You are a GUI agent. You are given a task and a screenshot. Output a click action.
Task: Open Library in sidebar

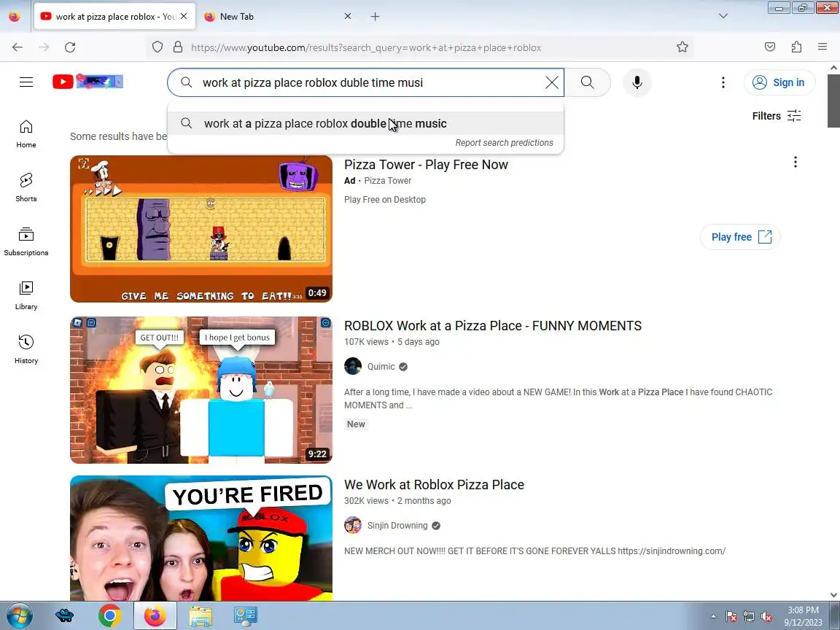coord(26,296)
